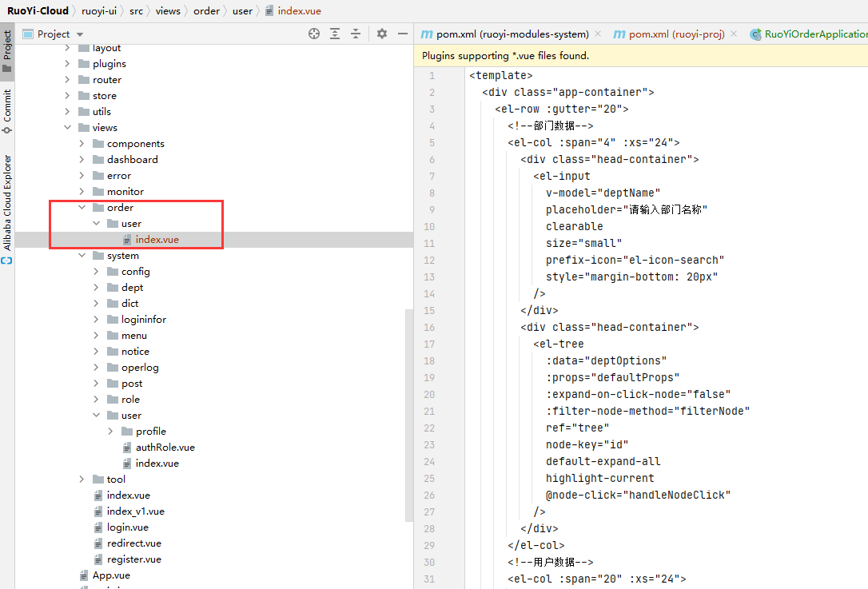Click order breadcrumb segment

coord(206,10)
